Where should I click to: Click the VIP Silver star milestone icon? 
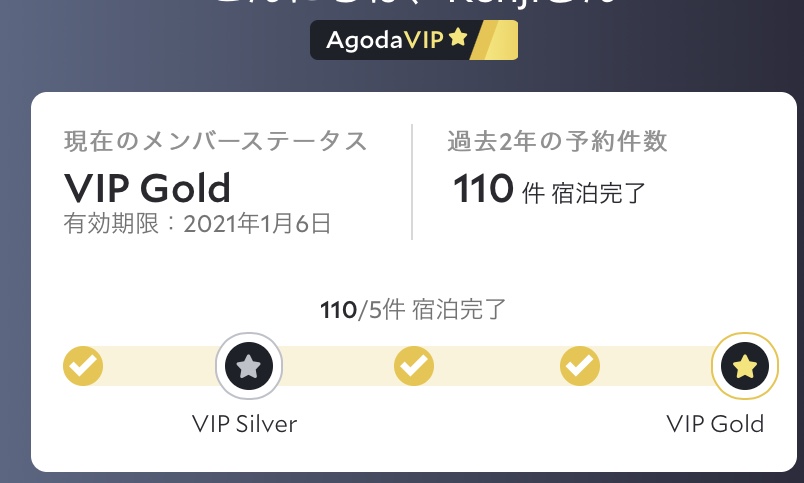[x=249, y=367]
